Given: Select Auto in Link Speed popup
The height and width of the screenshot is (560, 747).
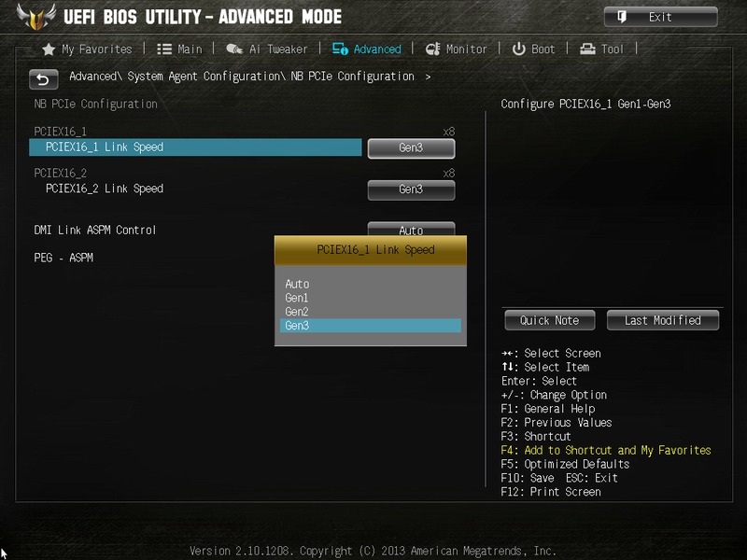Looking at the screenshot, I should click(x=297, y=284).
